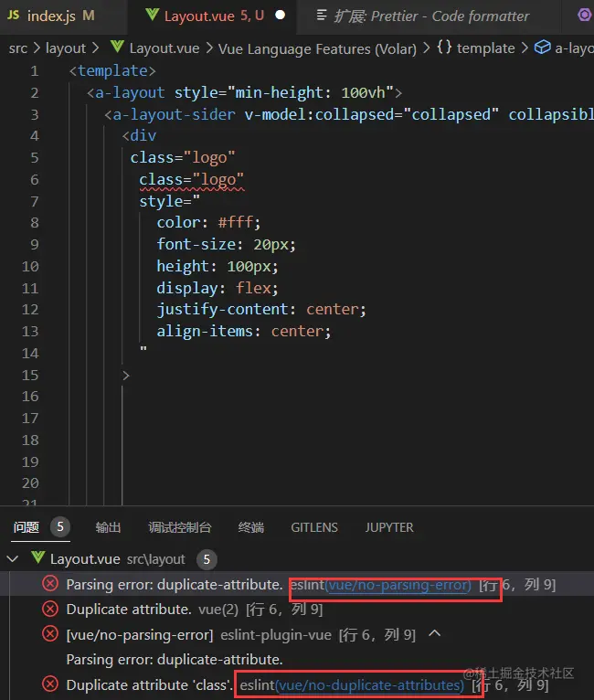Click the Vue Language Features (Volar) breadcrumb
594x700 pixels.
pyautogui.click(x=317, y=48)
